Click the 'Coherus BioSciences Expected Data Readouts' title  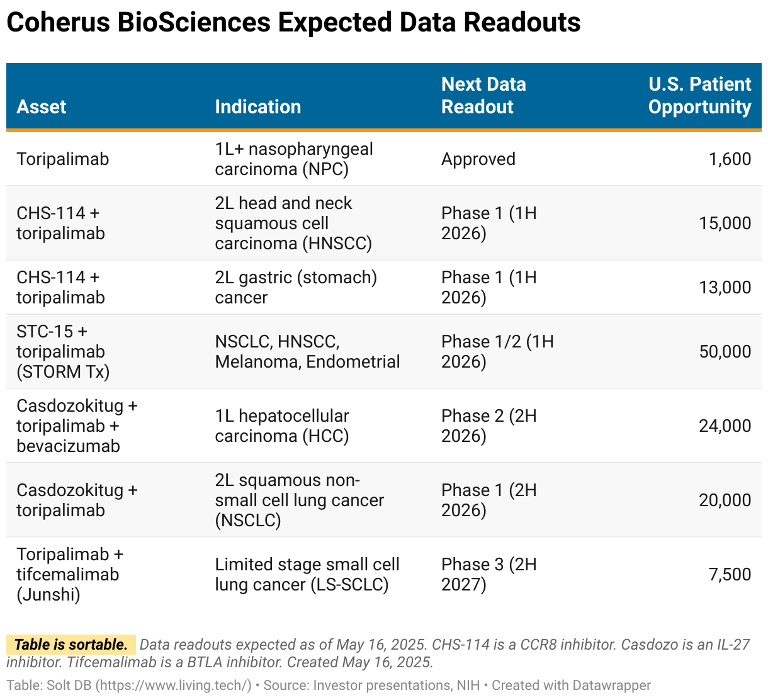tap(293, 23)
